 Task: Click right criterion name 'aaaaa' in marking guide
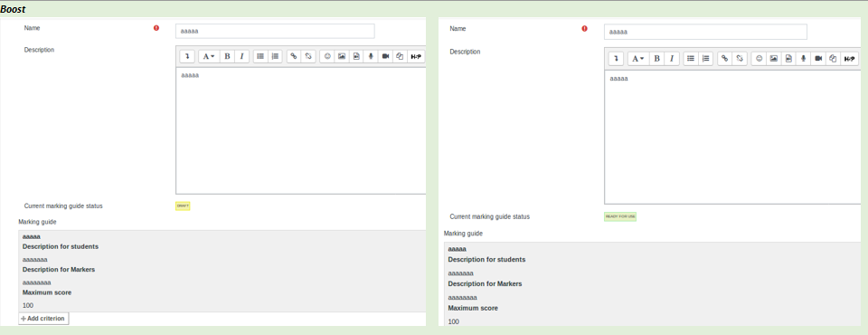[x=458, y=249]
